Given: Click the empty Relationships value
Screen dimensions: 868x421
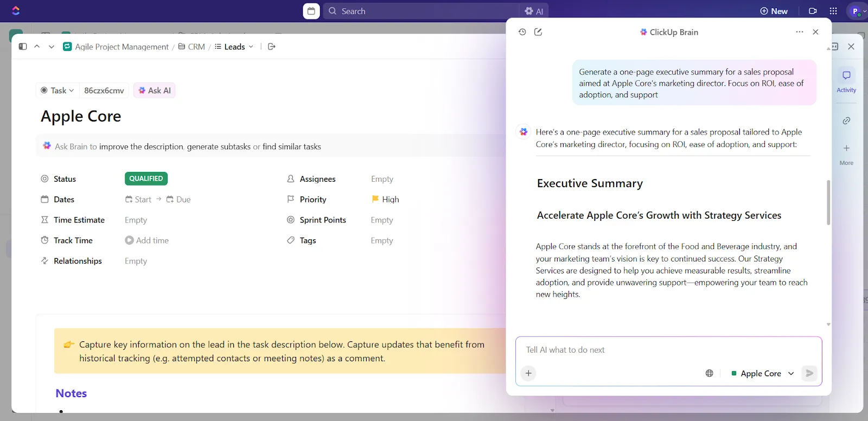Looking at the screenshot, I should 136,261.
